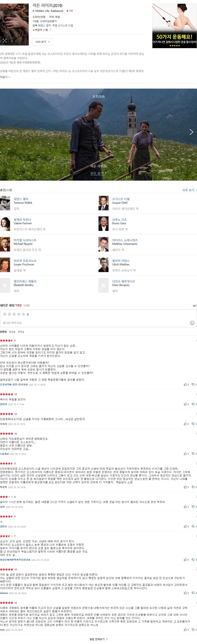Like 윤현자's review with thumbs up
197x644 pixels.
(x=186, y=404)
